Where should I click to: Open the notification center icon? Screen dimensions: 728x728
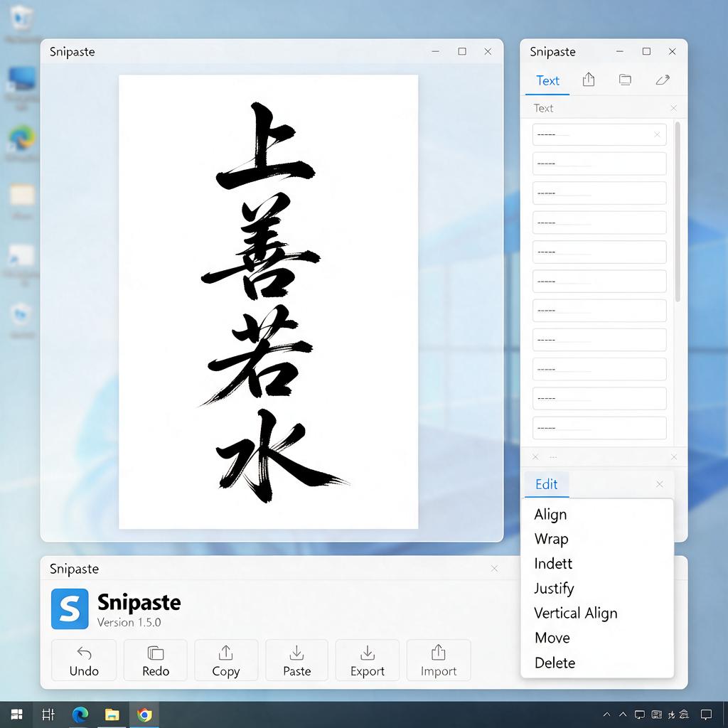[x=706, y=714]
